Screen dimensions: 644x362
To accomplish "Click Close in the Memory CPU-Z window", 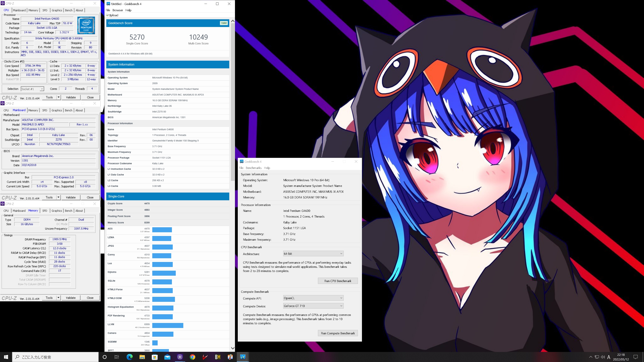I will 90,297.
